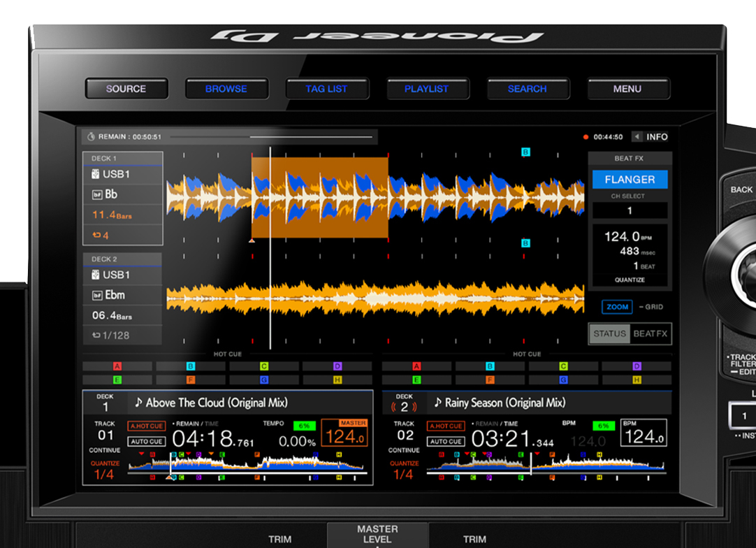Toggle A.HOT CUE on Deck 1
Viewport: 756px width, 548px height.
click(147, 426)
